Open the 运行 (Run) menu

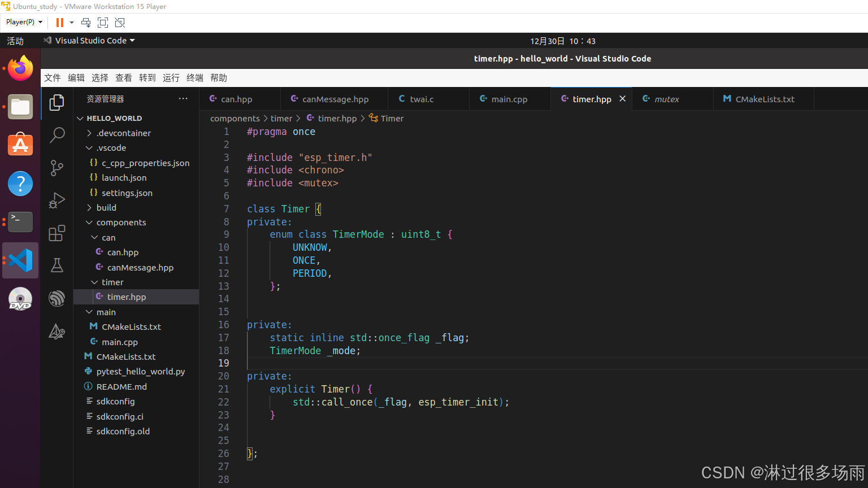(171, 78)
